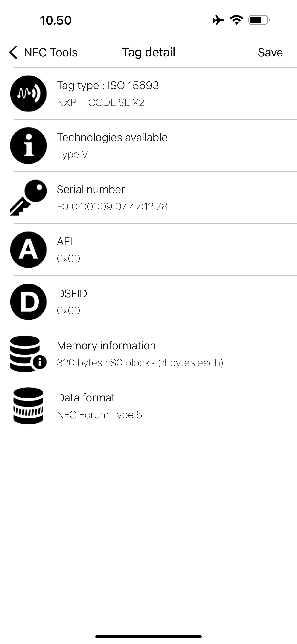297x644 pixels.
Task: Tap the AFI 0x00 value
Action: coord(68,258)
